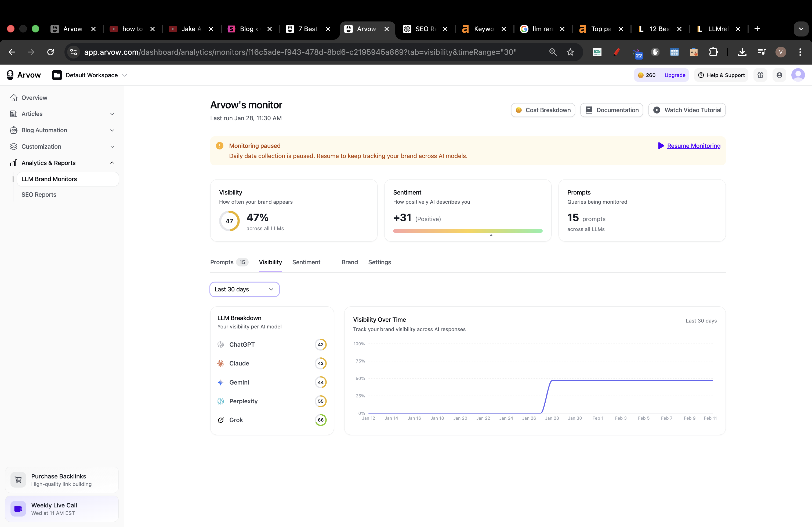Click the gift icon in header
This screenshot has height=527, width=812.
(x=760, y=75)
